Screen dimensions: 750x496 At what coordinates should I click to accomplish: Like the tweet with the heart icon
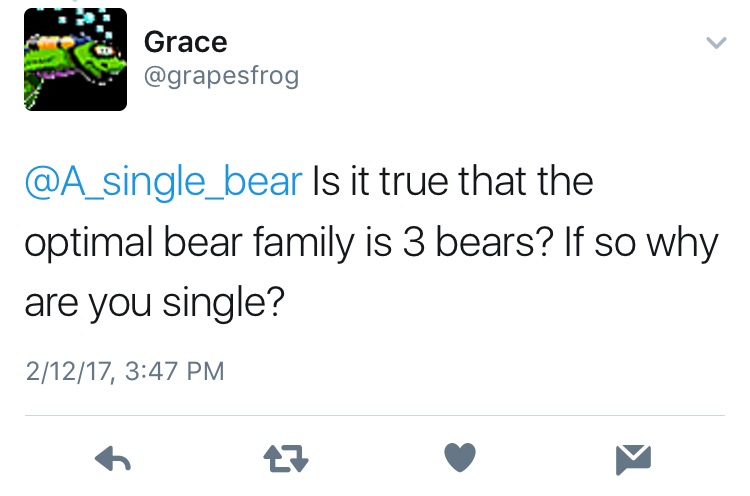click(459, 459)
